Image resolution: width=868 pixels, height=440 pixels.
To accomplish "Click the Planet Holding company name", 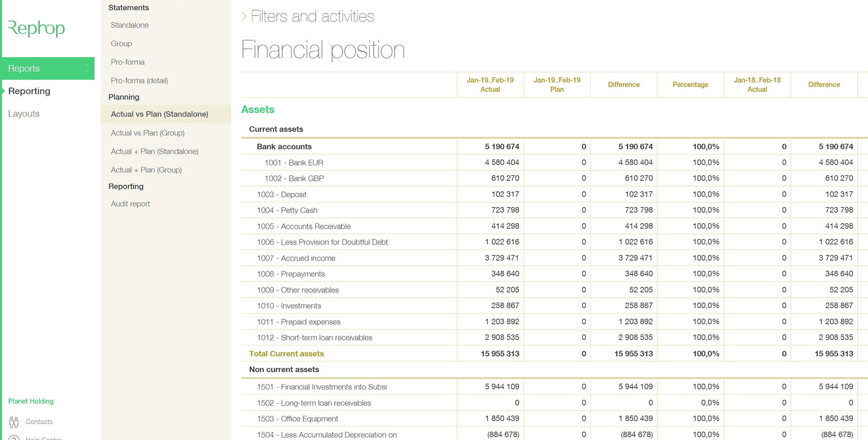I will point(31,401).
